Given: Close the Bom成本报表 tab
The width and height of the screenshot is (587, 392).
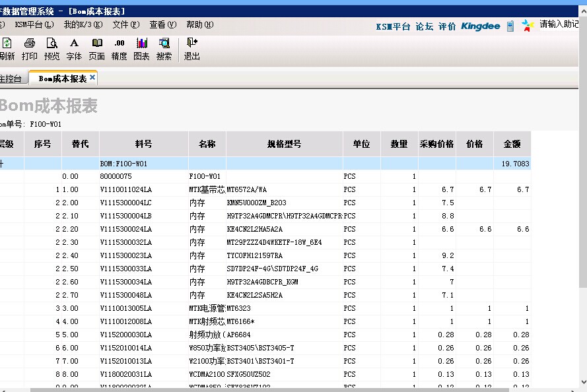Looking at the screenshot, I should pos(92,77).
